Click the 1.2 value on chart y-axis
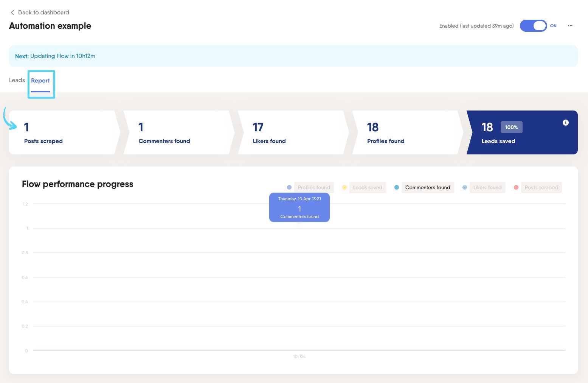Image resolution: width=588 pixels, height=383 pixels. coord(25,204)
